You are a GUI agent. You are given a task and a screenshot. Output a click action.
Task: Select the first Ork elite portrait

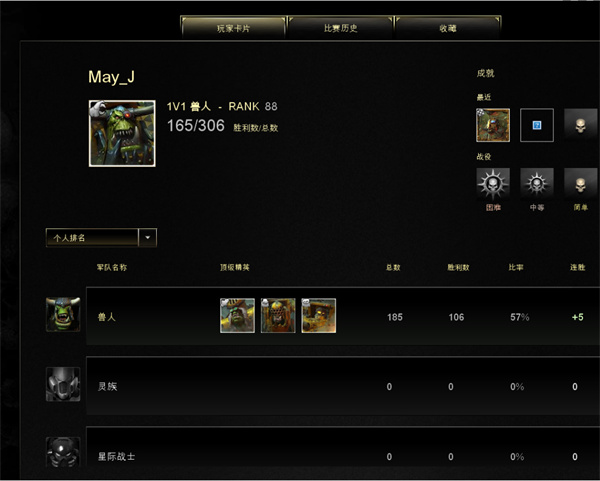point(237,316)
